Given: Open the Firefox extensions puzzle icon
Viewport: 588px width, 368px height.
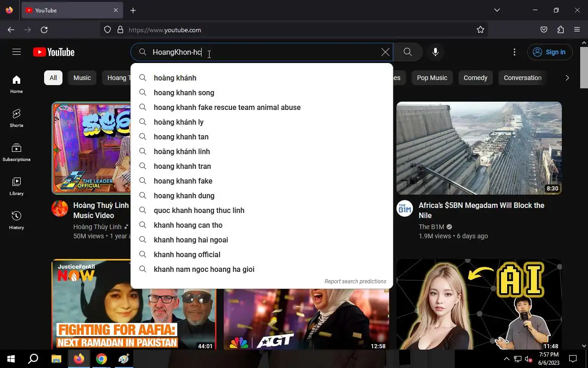Looking at the screenshot, I should [560, 30].
